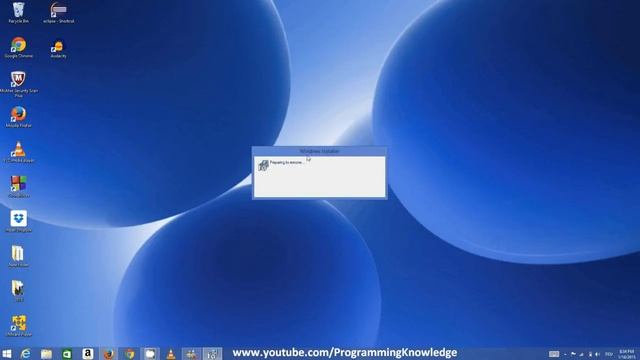Select the New folder desktop icon
This screenshot has width=640, height=360.
point(18,257)
